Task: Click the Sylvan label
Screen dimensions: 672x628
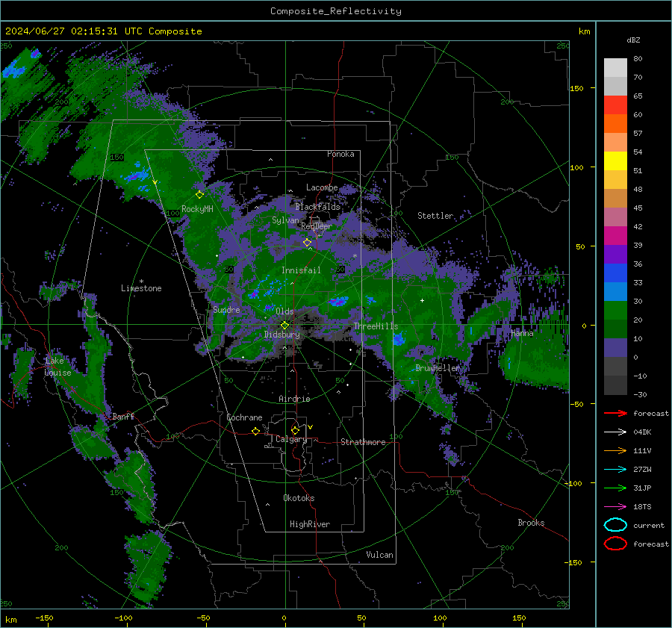Action: point(285,220)
